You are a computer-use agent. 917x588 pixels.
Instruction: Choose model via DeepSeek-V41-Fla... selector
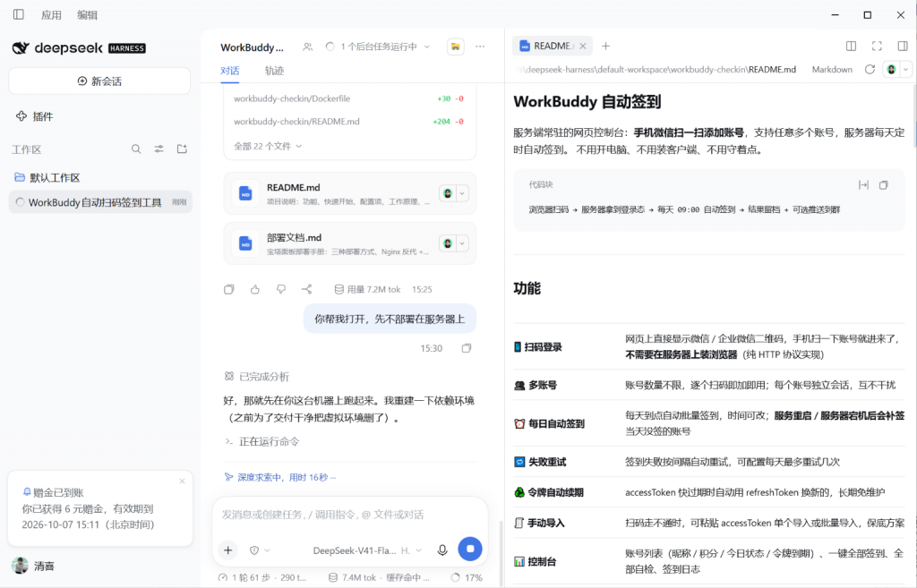pyautogui.click(x=355, y=550)
